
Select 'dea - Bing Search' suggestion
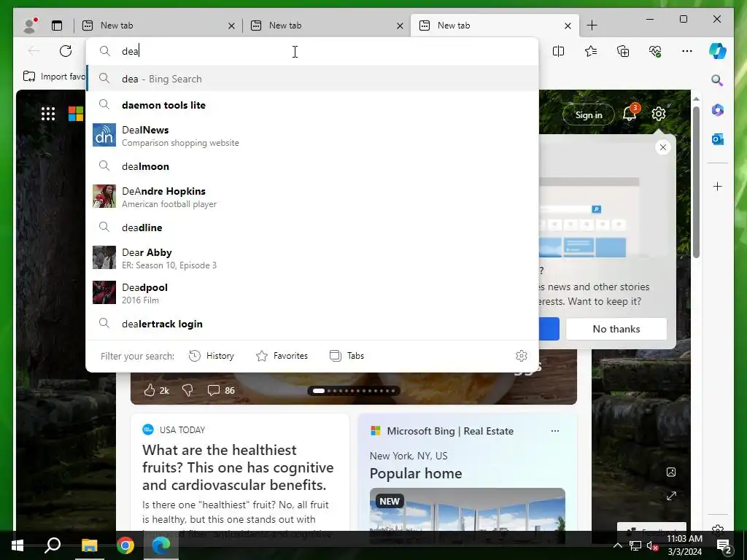tap(312, 79)
